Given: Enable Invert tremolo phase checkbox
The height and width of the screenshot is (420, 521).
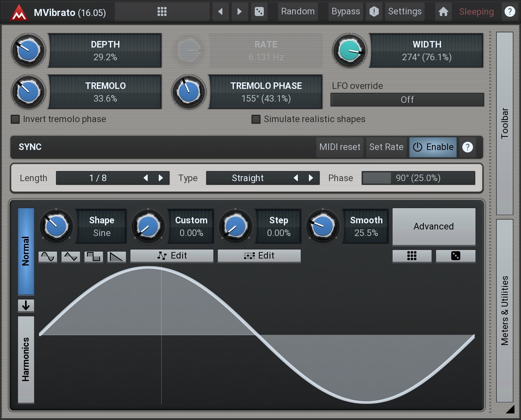Looking at the screenshot, I should pos(15,119).
